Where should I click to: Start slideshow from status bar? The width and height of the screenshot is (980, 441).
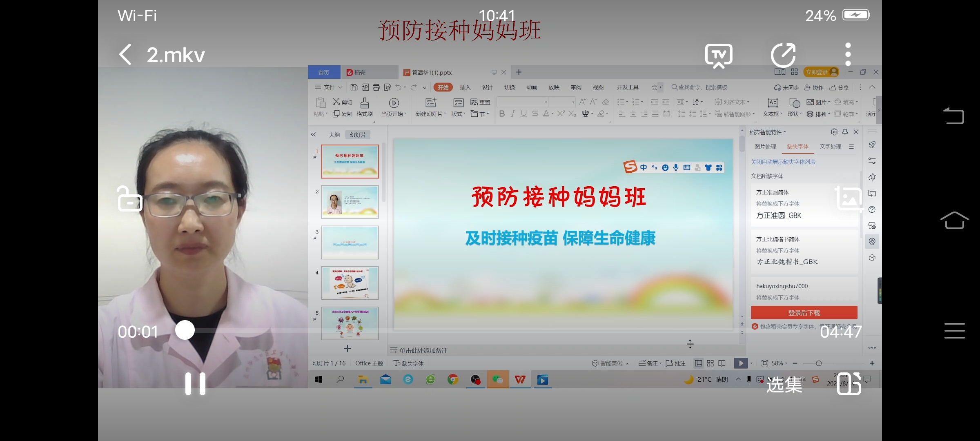click(x=741, y=363)
